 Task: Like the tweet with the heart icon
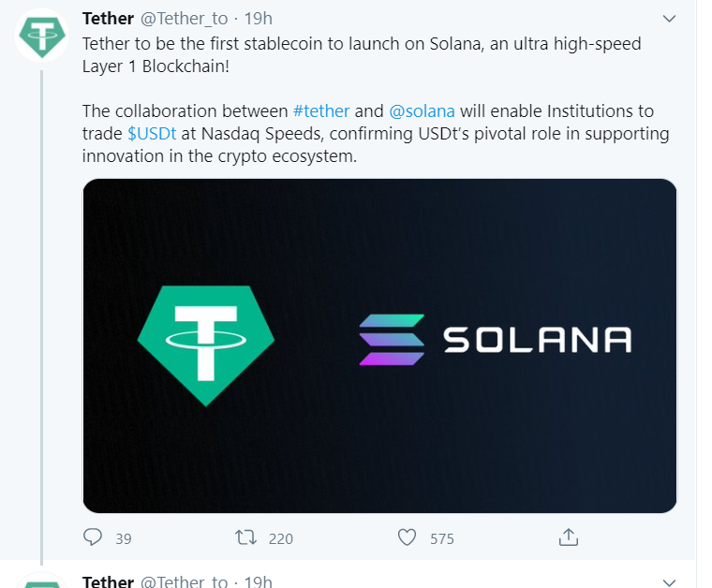point(407,537)
